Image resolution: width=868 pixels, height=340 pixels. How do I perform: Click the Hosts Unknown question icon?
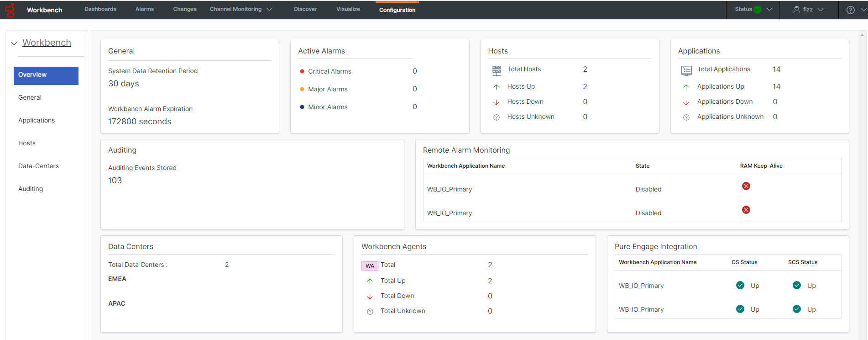(497, 117)
